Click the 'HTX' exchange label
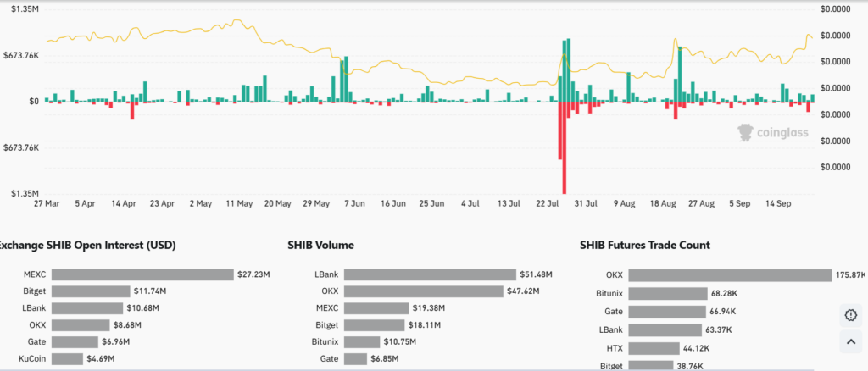 click(x=615, y=348)
